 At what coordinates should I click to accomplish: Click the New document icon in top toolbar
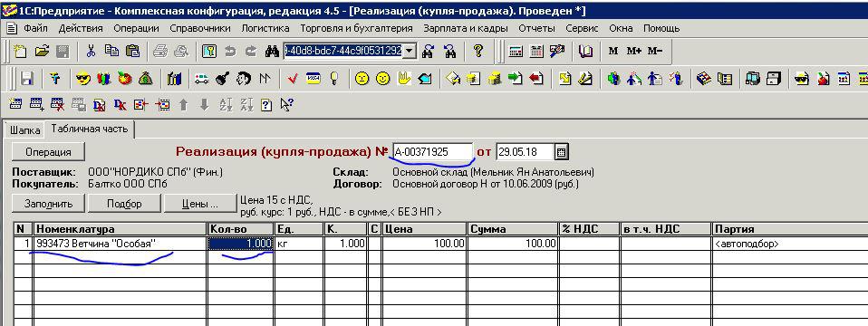click(x=20, y=52)
